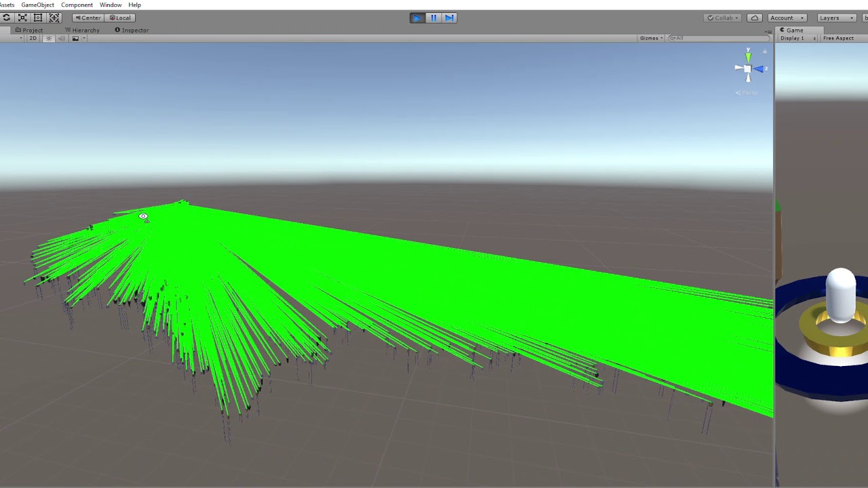
Task: Open the Scene panel options menu
Action: (768, 31)
